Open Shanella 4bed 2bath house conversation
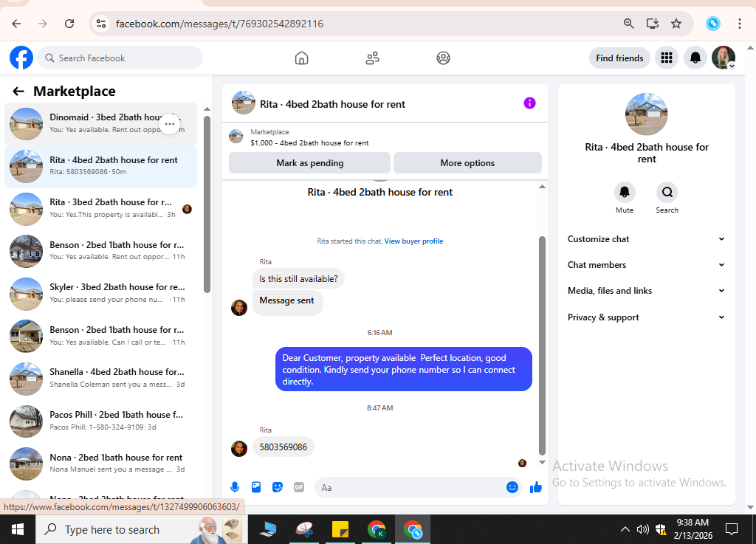756x544 pixels. click(x=100, y=378)
